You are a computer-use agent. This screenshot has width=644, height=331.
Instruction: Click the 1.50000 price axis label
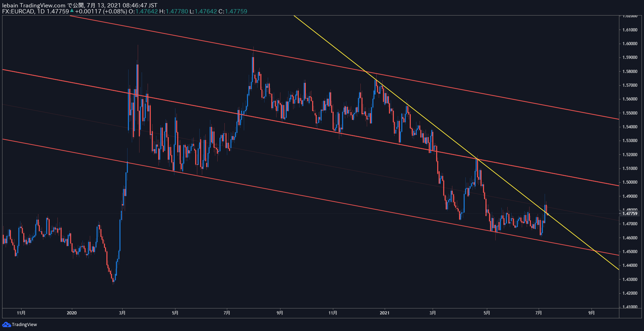[630, 182]
